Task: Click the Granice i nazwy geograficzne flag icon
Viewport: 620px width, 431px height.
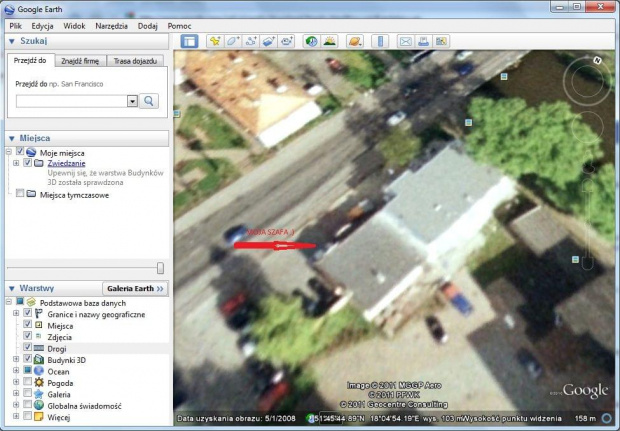Action: pos(39,314)
